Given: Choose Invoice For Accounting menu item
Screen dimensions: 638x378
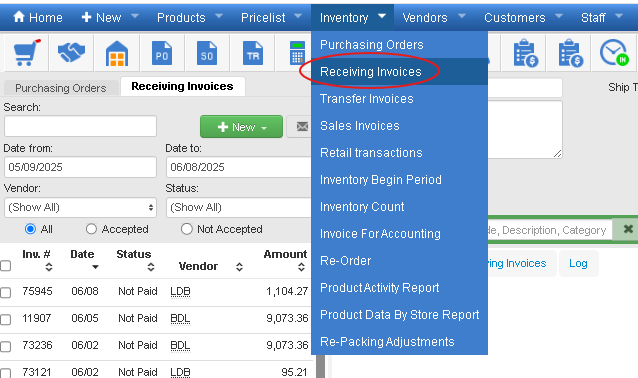Looking at the screenshot, I should click(x=400, y=234).
